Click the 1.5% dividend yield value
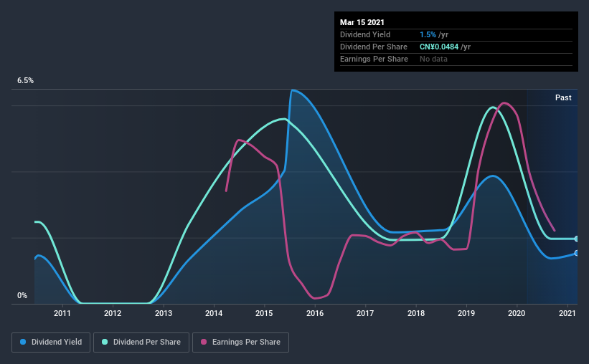The image size is (589, 364). point(428,34)
